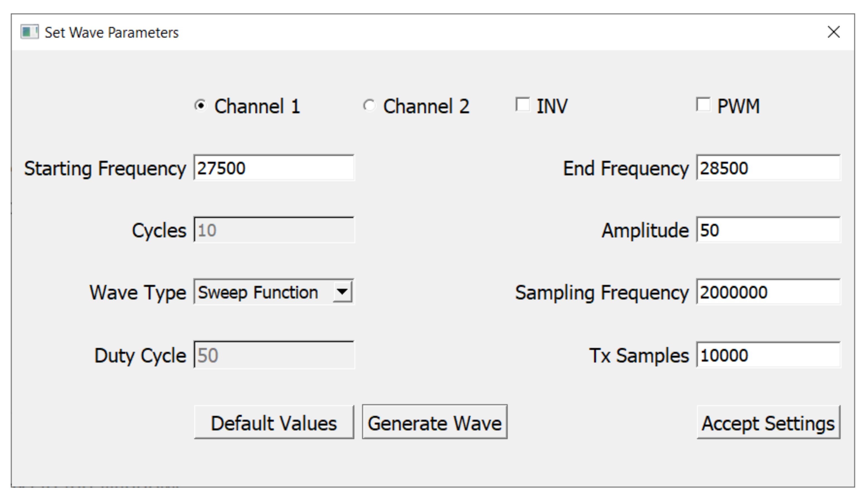Click the Set Wave Parameters title text
868x500 pixels.
tap(112, 33)
